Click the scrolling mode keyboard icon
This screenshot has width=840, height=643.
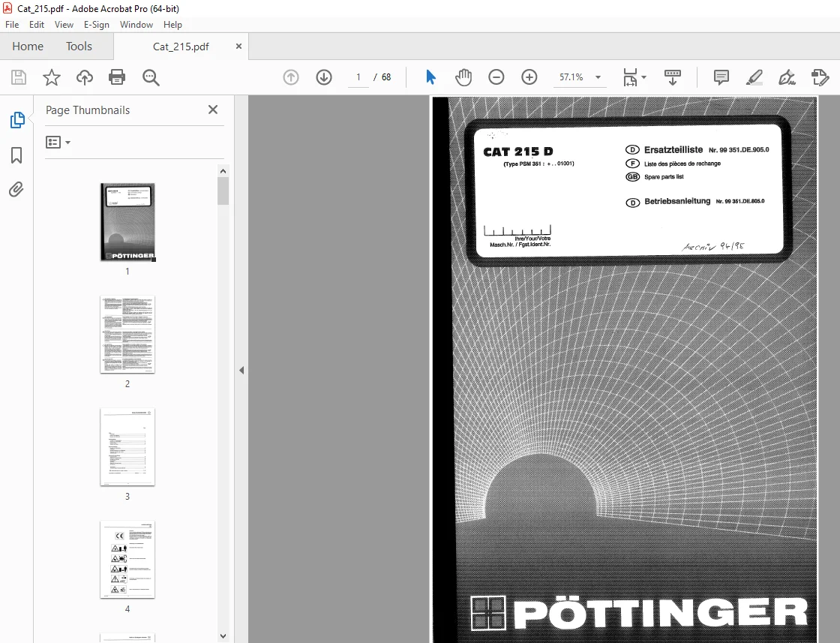click(672, 77)
